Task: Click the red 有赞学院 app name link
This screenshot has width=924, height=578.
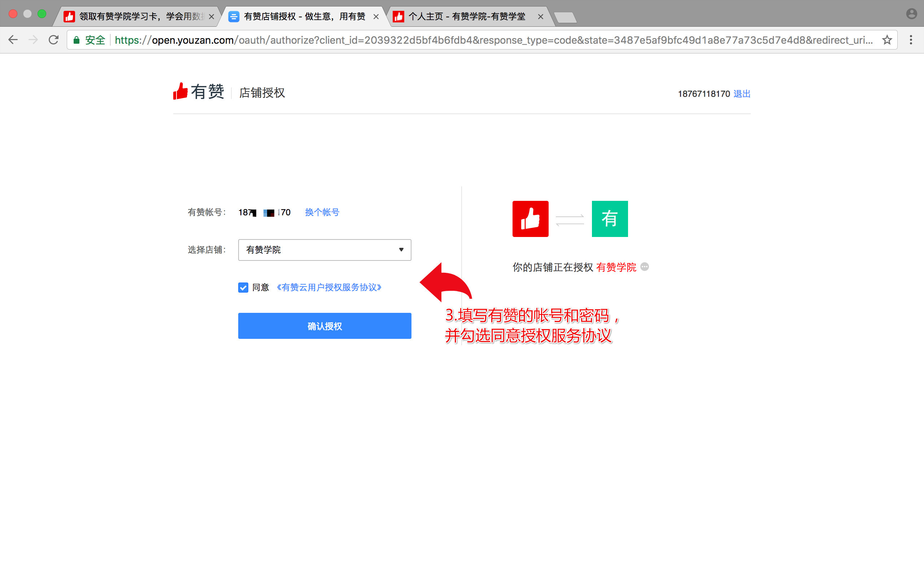Action: (x=616, y=267)
